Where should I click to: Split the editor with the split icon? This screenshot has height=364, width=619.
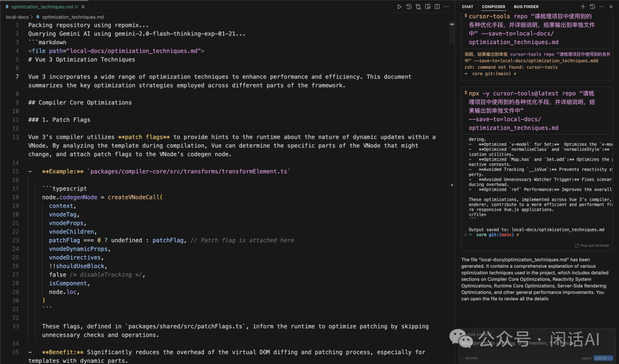coord(437,7)
